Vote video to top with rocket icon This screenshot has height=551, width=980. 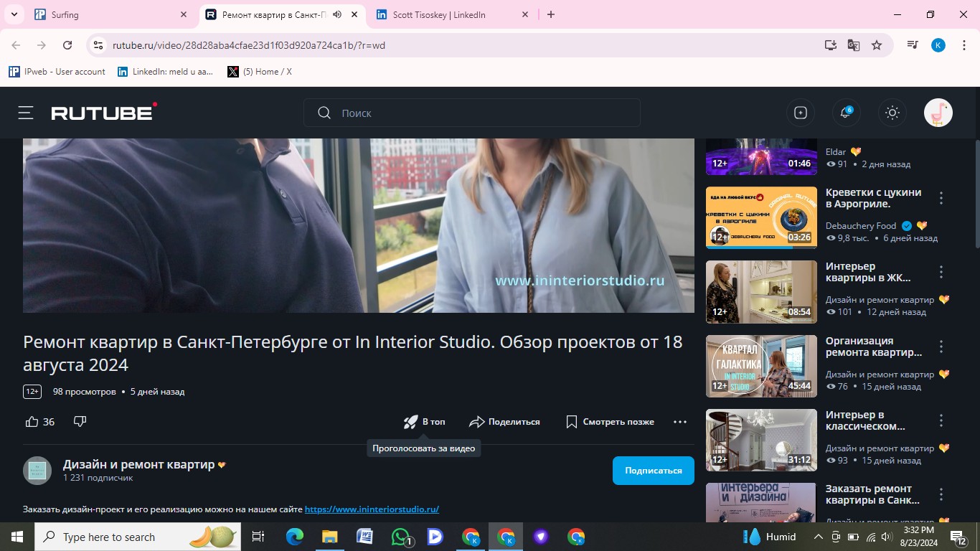[x=424, y=422]
